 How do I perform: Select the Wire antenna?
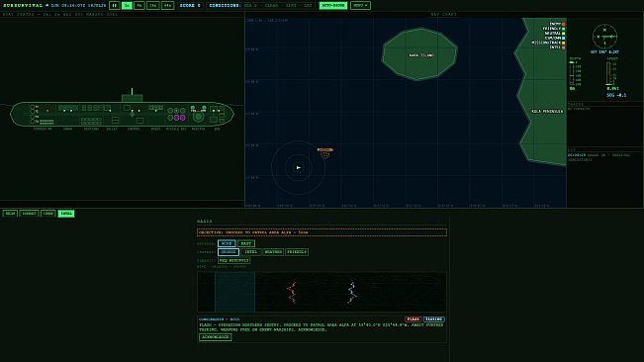pyautogui.click(x=227, y=243)
